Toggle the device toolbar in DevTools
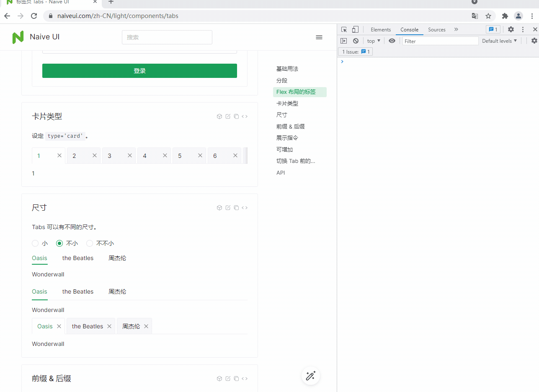The width and height of the screenshot is (539, 392). (x=355, y=29)
